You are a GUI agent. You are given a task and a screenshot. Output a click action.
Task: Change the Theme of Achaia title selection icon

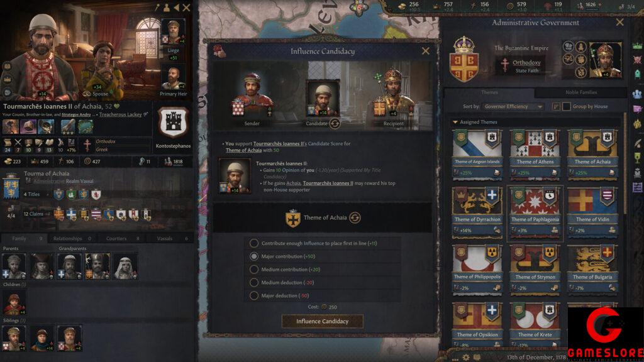[355, 217]
